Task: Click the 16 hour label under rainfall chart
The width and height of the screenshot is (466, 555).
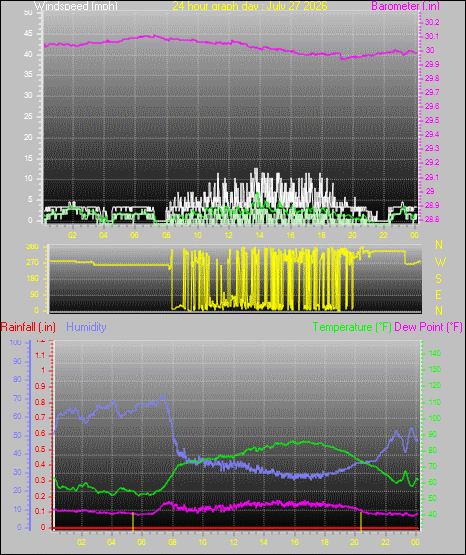Action: [294, 542]
